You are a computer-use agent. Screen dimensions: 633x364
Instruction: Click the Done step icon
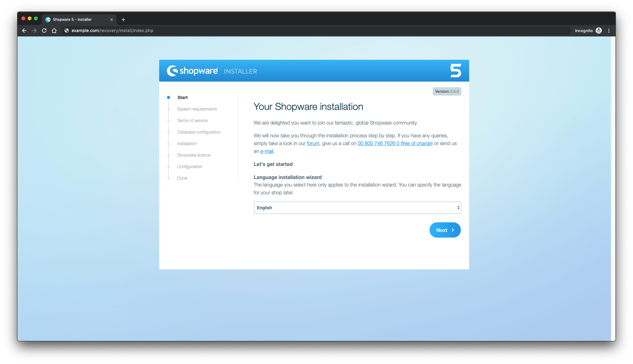tap(170, 178)
